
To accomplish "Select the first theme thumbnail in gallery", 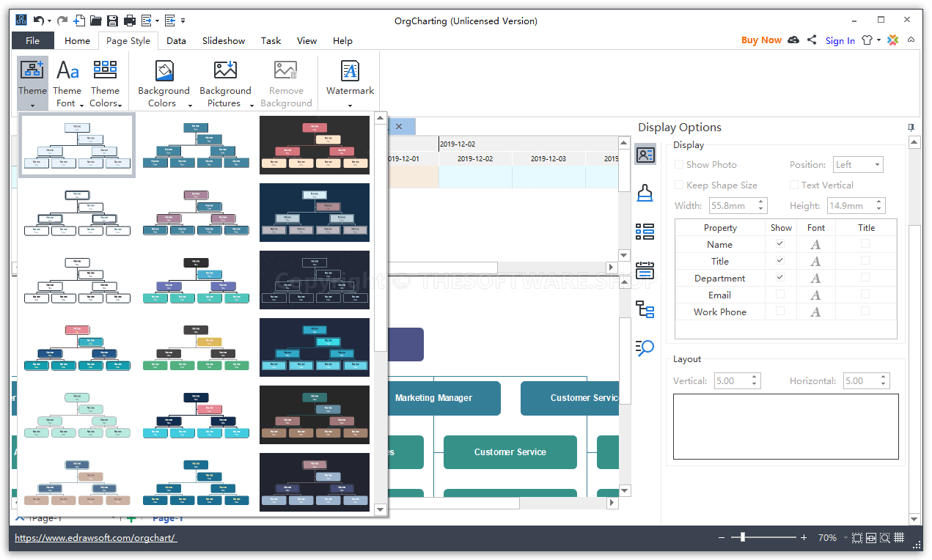I will click(77, 145).
